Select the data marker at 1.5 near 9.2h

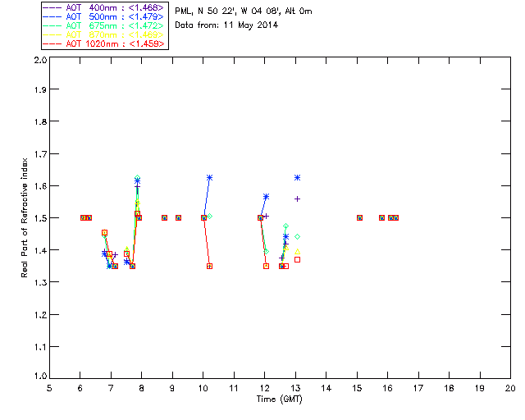(179, 217)
